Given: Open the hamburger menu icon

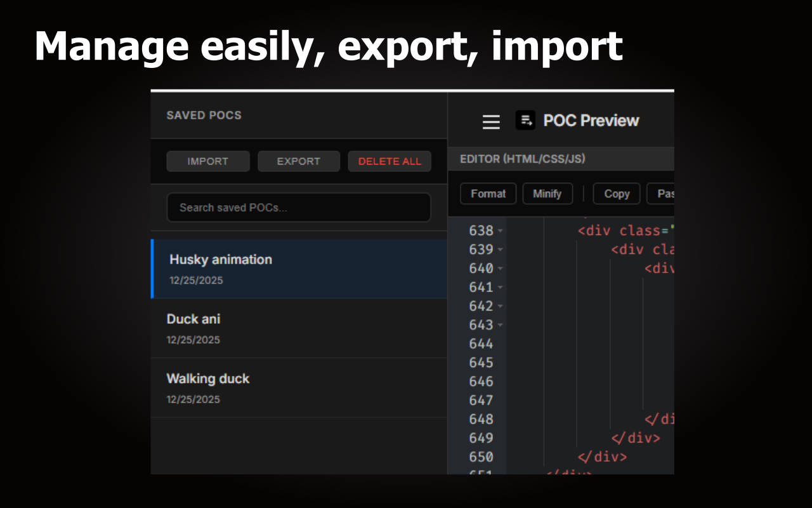Looking at the screenshot, I should point(491,122).
